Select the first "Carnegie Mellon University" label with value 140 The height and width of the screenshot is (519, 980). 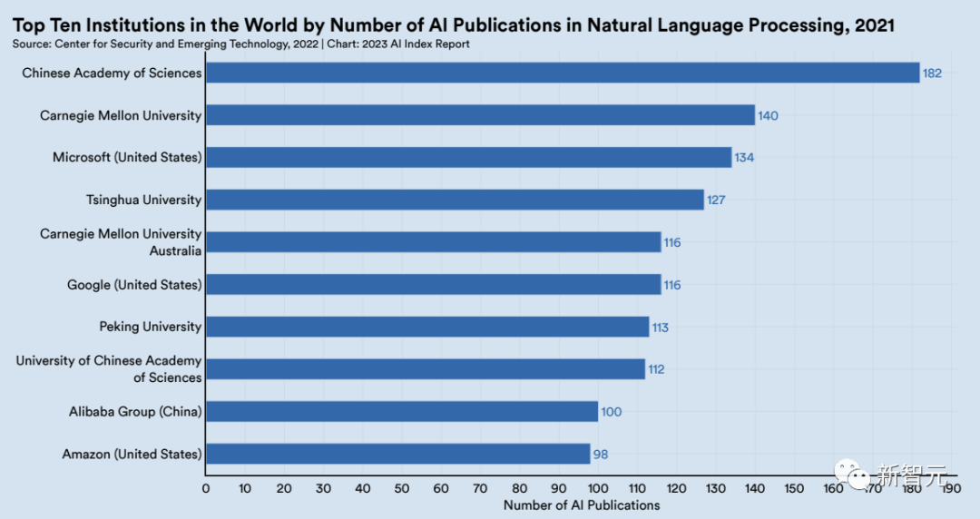(121, 115)
